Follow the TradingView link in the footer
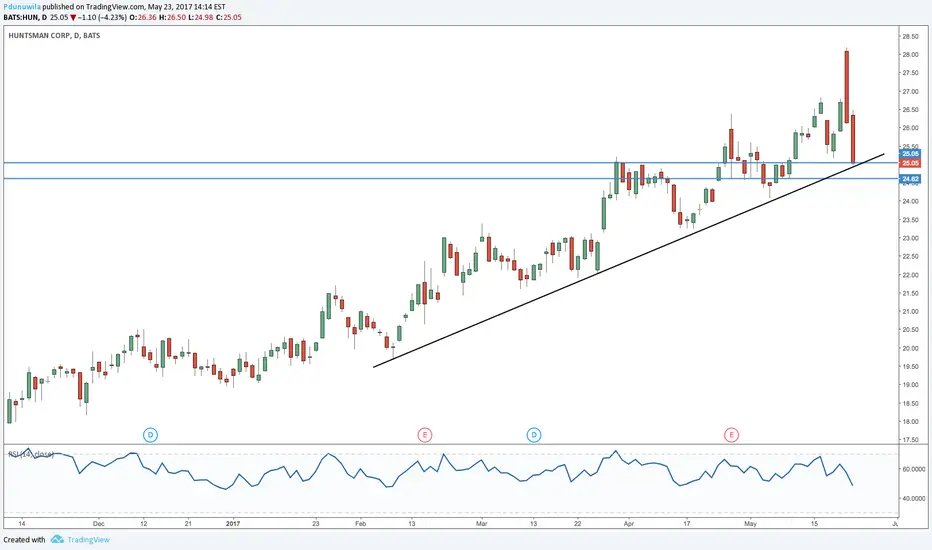The height and width of the screenshot is (550, 932). [89, 540]
